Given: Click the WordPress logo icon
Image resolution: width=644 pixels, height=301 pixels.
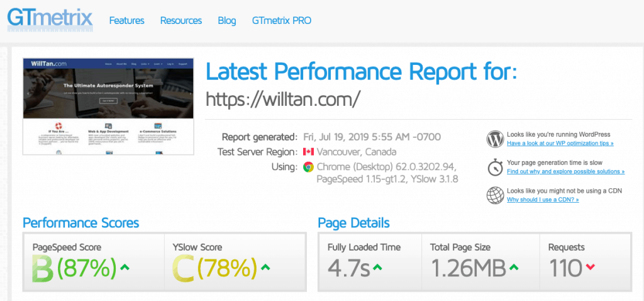Looking at the screenshot, I should click(495, 139).
